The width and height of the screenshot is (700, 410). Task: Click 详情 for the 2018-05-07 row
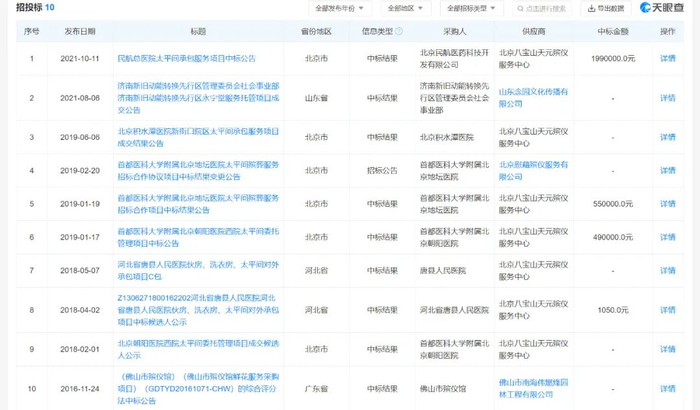[668, 271]
